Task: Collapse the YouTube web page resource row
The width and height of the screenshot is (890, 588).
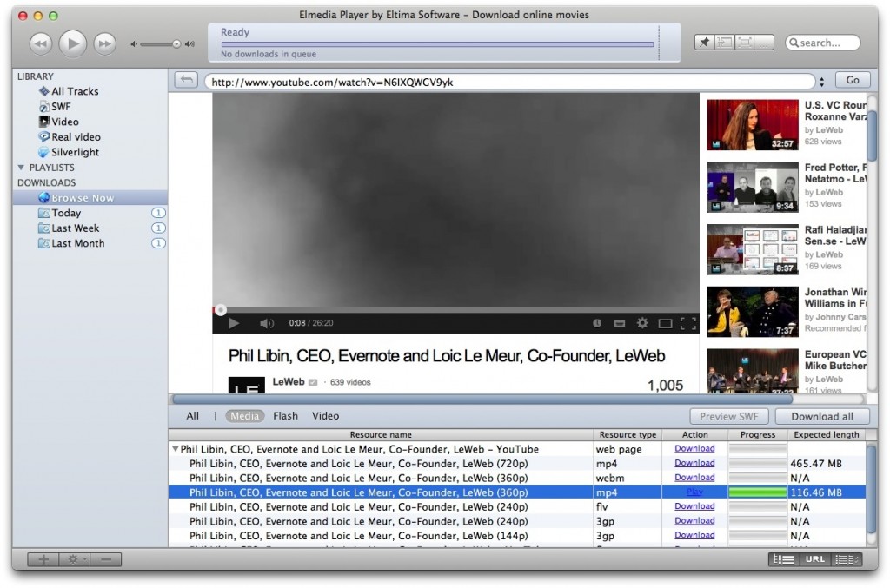Action: click(176, 448)
